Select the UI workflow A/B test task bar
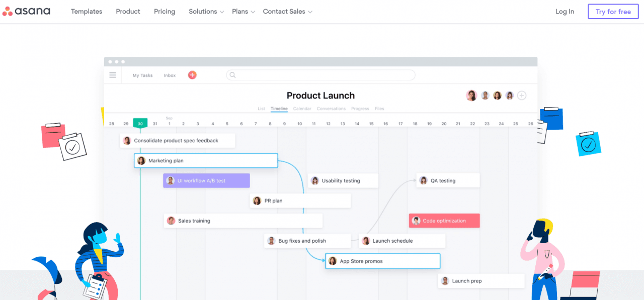 pyautogui.click(x=206, y=180)
